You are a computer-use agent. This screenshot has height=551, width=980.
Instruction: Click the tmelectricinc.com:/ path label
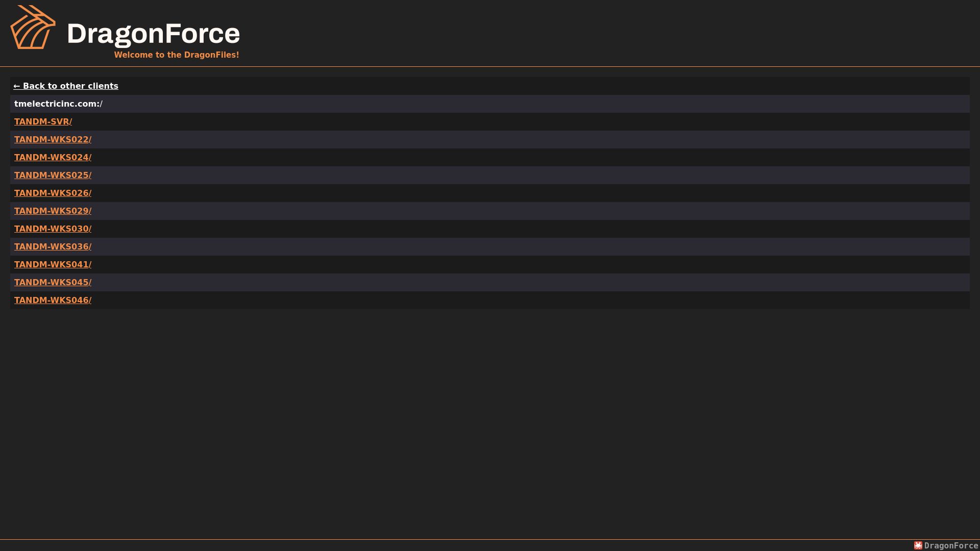(x=58, y=104)
